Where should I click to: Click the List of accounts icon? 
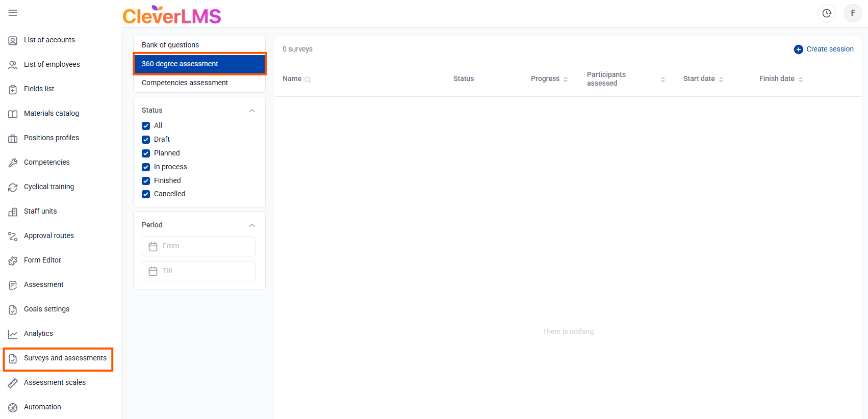[13, 40]
